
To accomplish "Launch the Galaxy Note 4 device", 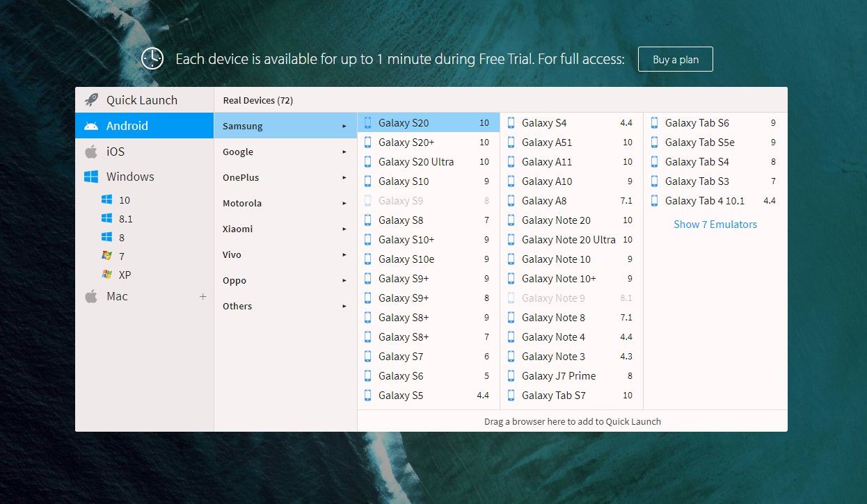I will click(x=572, y=337).
